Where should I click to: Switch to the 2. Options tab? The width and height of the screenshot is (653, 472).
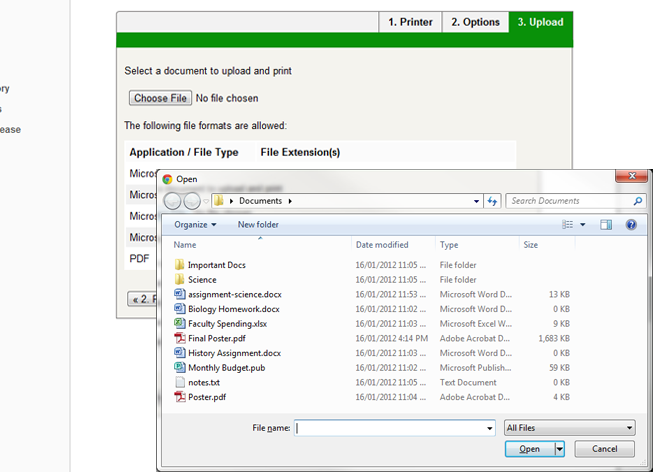coord(474,22)
